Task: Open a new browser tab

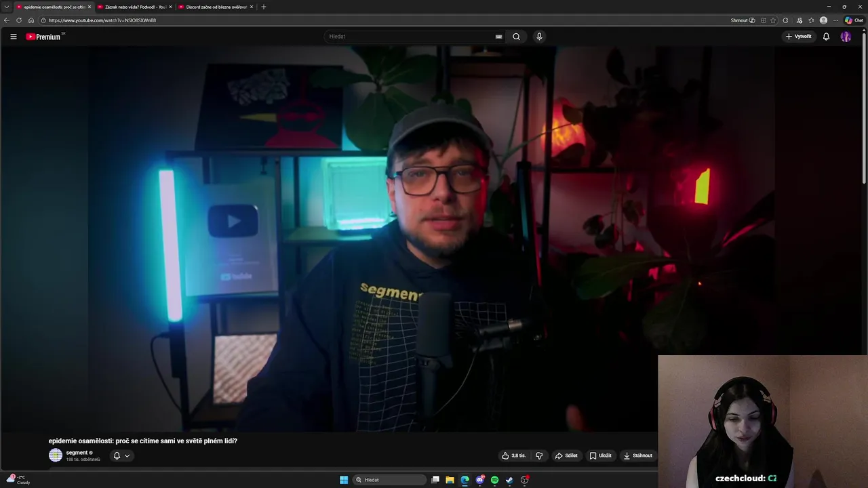Action: [264, 7]
